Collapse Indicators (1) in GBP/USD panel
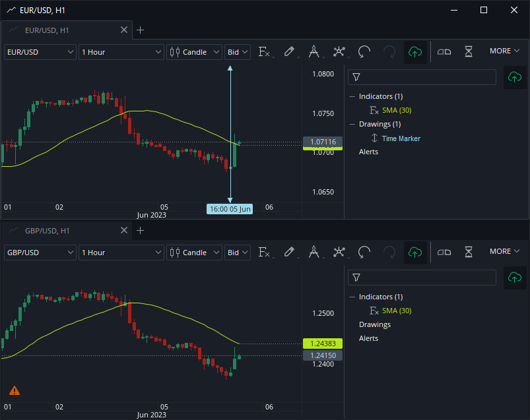 click(352, 297)
